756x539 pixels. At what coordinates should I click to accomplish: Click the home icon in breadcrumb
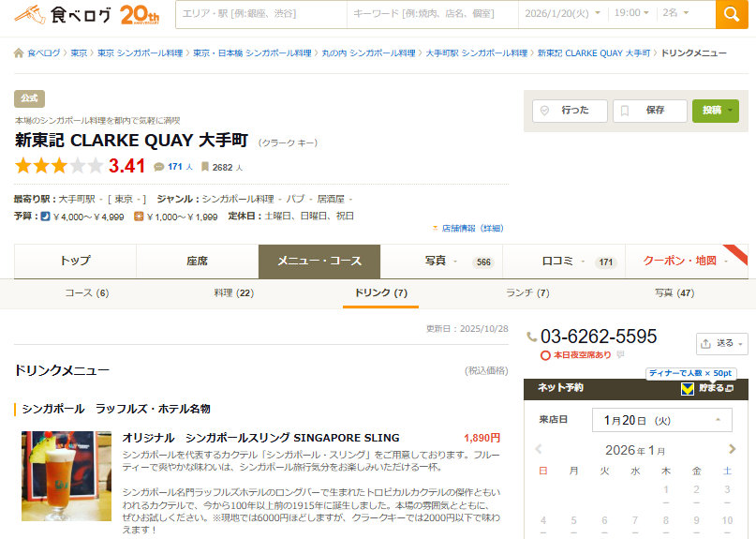pyautogui.click(x=19, y=53)
